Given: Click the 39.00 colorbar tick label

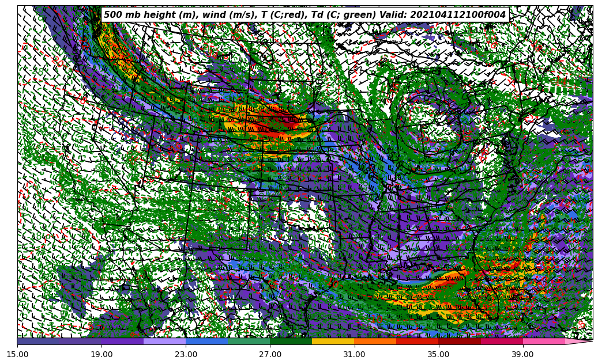Looking at the screenshot, I should [522, 354].
